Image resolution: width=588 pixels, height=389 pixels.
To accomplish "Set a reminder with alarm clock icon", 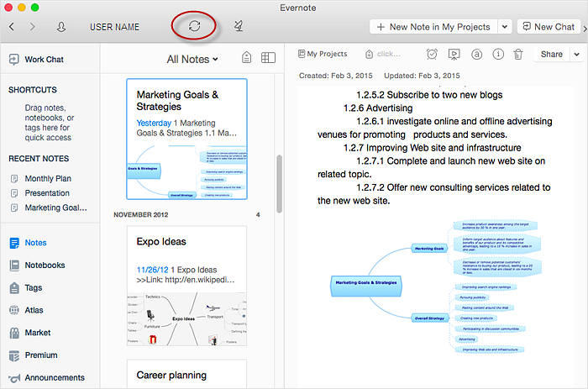I will pyautogui.click(x=432, y=55).
